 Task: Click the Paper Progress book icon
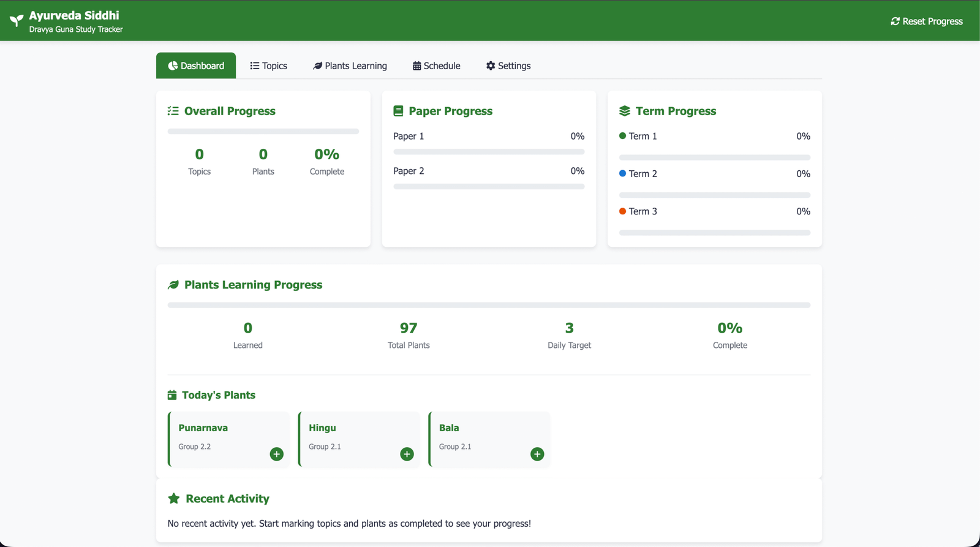pyautogui.click(x=398, y=111)
